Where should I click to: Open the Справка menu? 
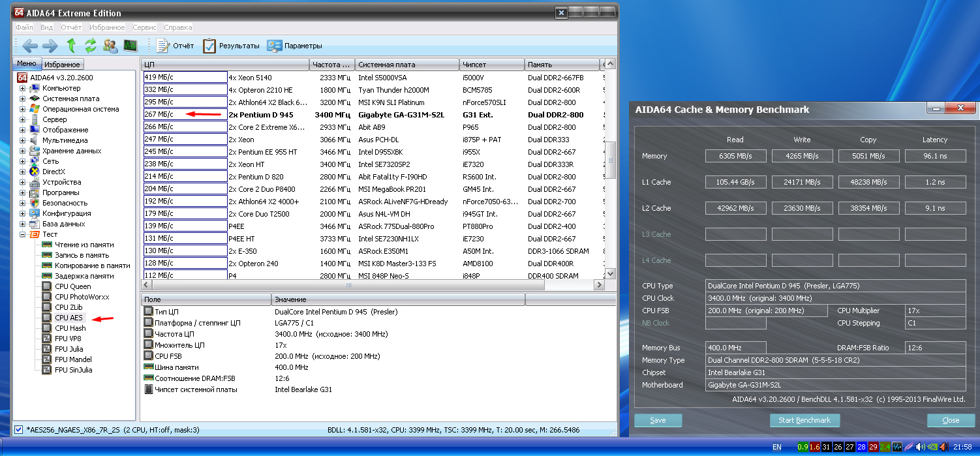click(177, 28)
